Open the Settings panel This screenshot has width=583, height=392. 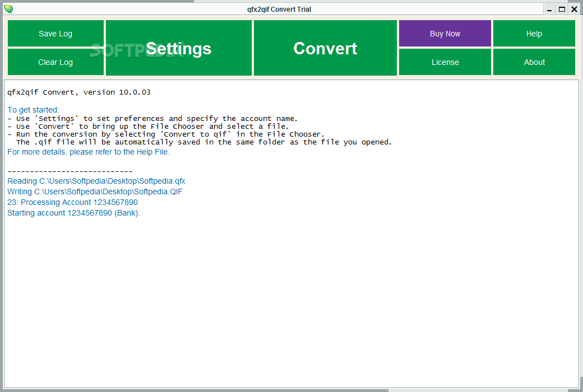pyautogui.click(x=179, y=48)
